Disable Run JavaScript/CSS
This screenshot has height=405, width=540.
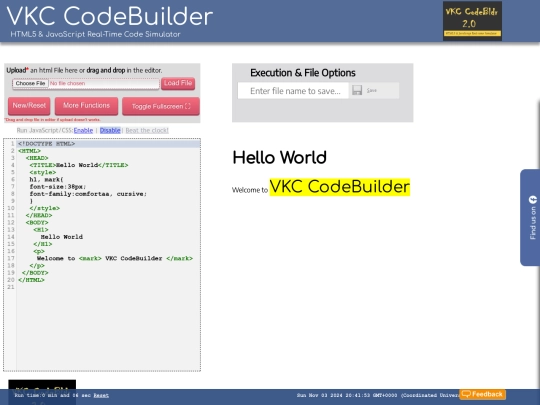[x=110, y=130]
